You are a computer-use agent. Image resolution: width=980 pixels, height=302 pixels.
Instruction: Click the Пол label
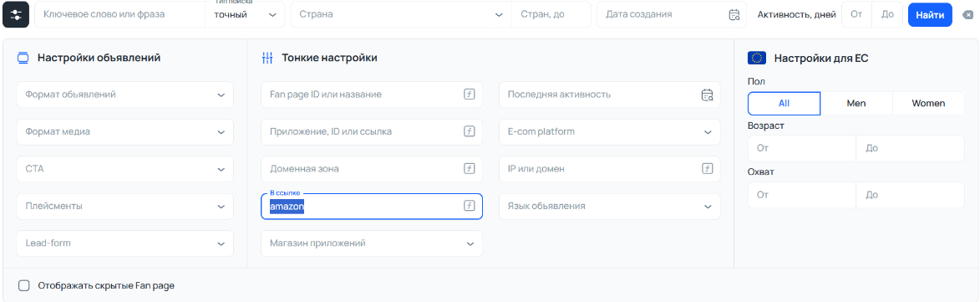(756, 81)
